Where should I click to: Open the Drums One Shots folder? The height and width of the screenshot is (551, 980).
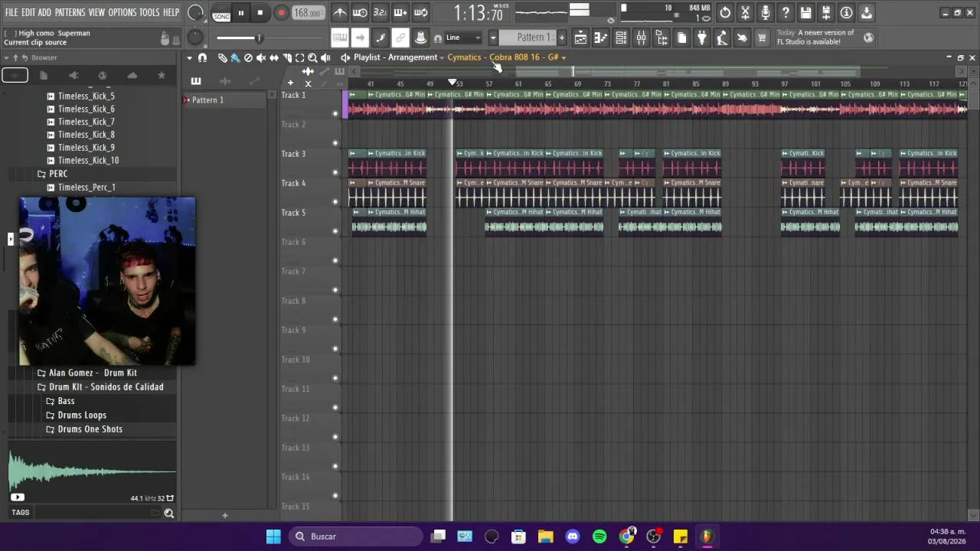click(x=90, y=429)
